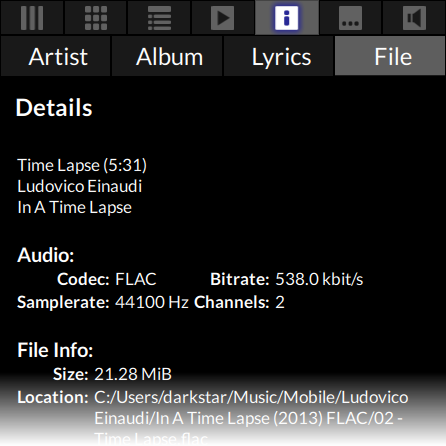The image size is (446, 446).
Task: Click the 'Audio:' section heading
Action: pos(46,255)
